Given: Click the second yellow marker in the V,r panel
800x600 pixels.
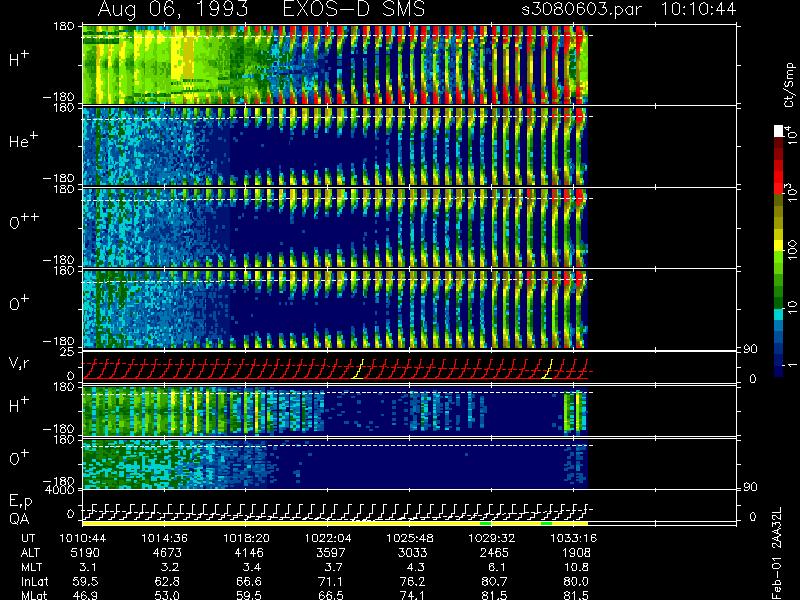Looking at the screenshot, I should tap(547, 369).
